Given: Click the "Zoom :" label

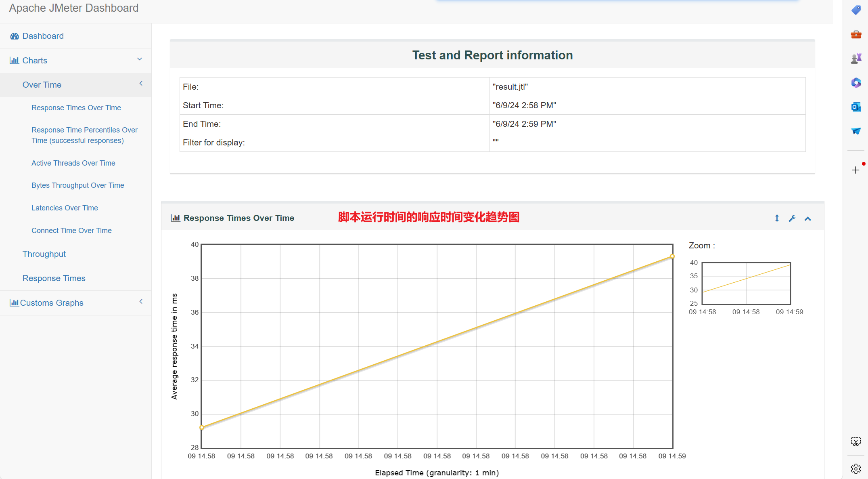Looking at the screenshot, I should tap(702, 246).
